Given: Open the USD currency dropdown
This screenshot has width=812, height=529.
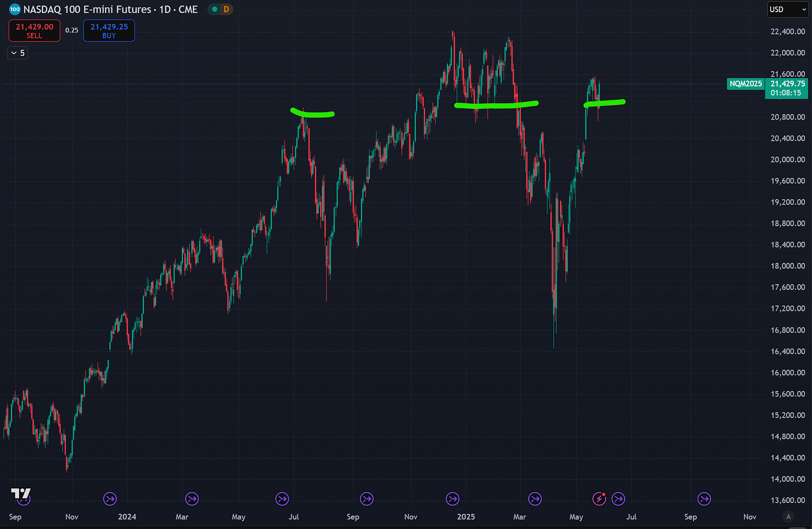Looking at the screenshot, I should (x=787, y=9).
